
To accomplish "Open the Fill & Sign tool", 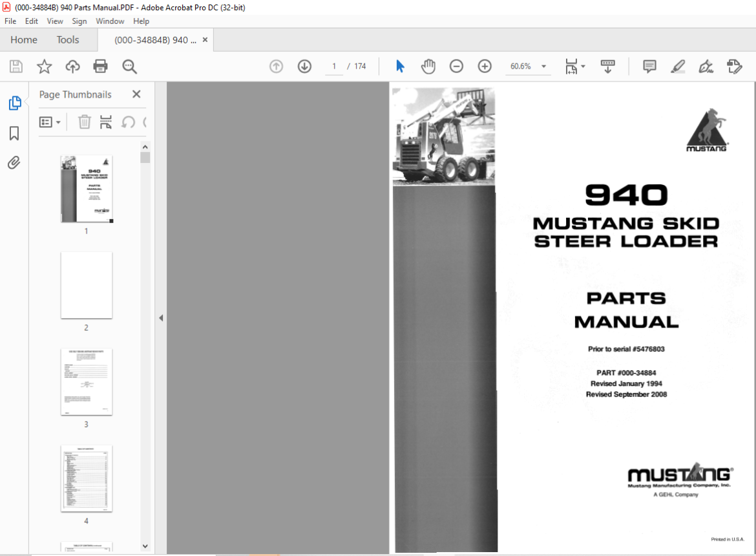I will pos(706,66).
